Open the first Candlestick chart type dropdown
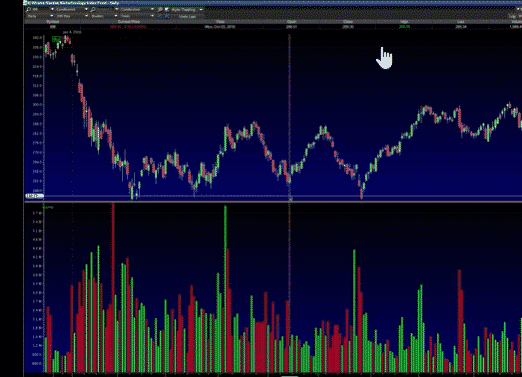This screenshot has width=522, height=377. [x=72, y=9]
